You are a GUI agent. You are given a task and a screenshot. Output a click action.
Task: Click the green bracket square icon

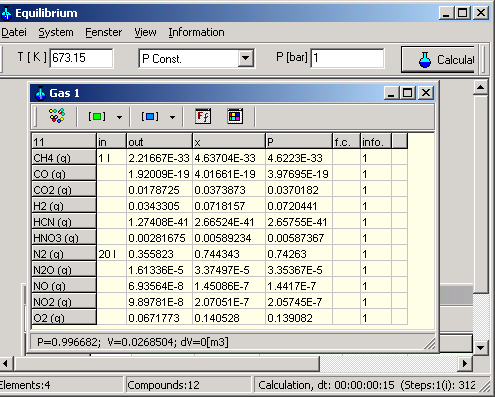(x=97, y=116)
